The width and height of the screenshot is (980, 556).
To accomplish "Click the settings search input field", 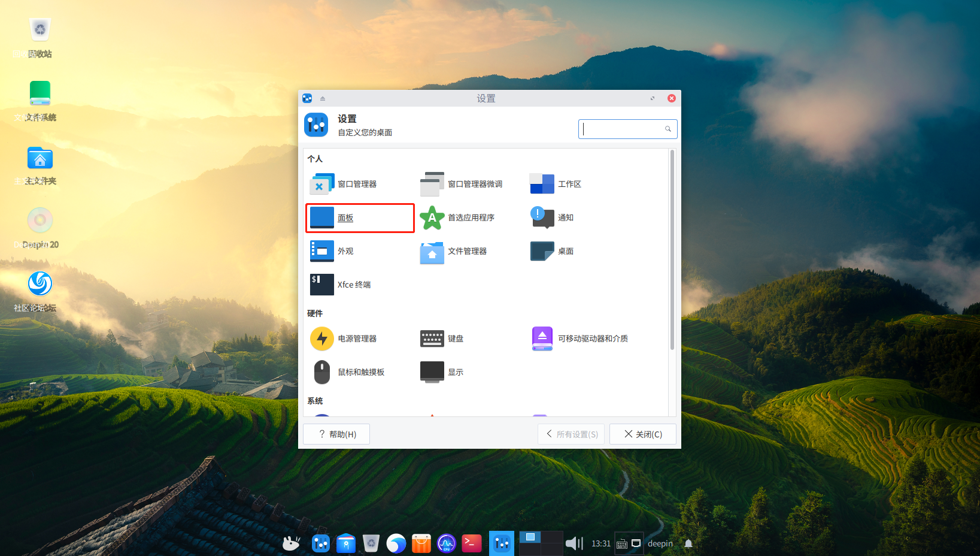I will [x=623, y=129].
